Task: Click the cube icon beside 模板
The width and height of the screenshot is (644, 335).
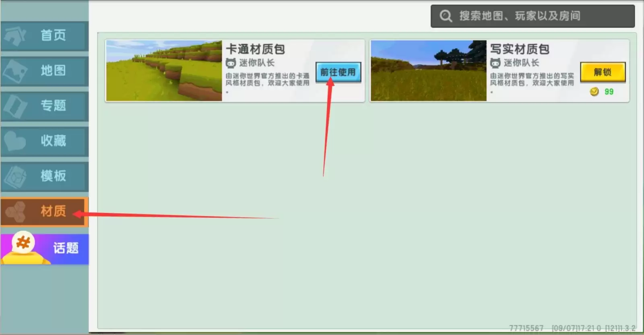Action: click(15, 176)
